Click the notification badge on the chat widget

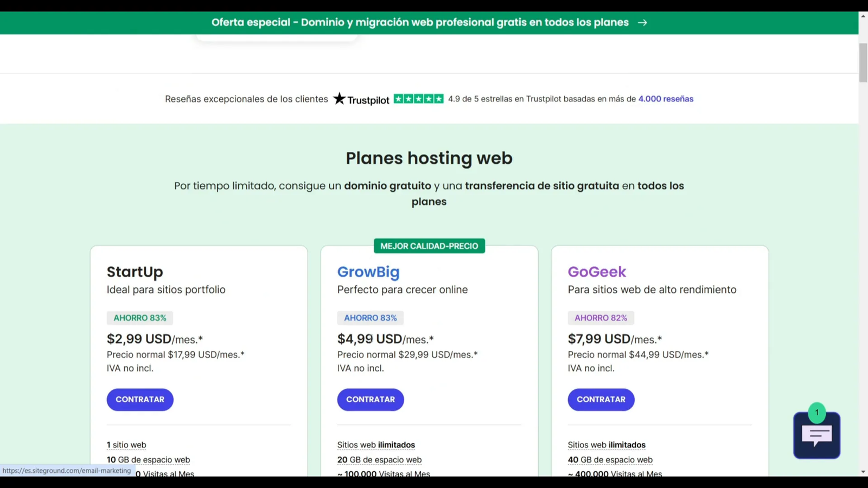[x=816, y=412]
